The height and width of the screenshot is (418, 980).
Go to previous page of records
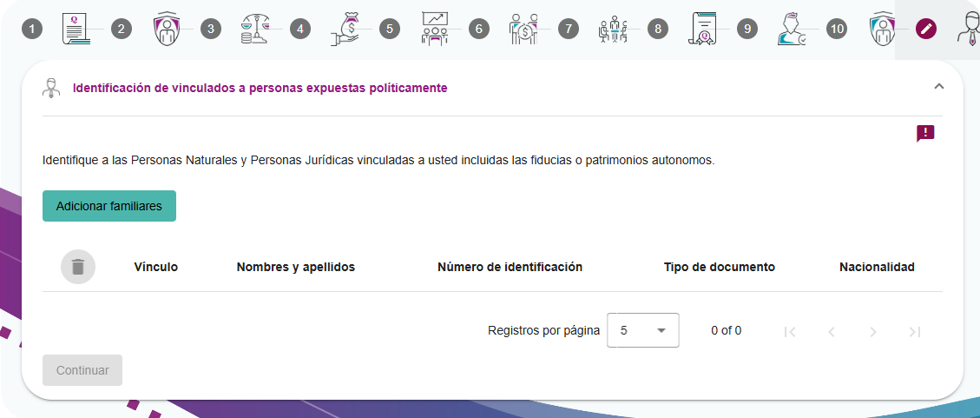tap(832, 332)
